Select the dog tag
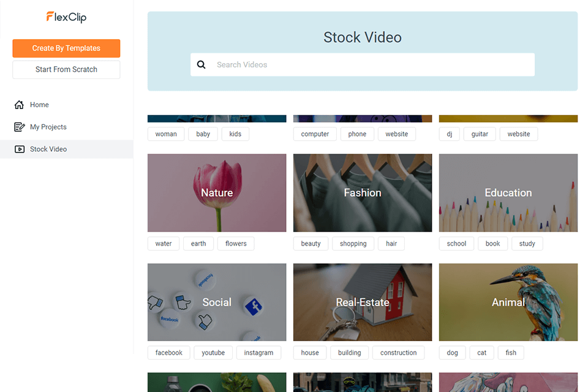 [452, 352]
